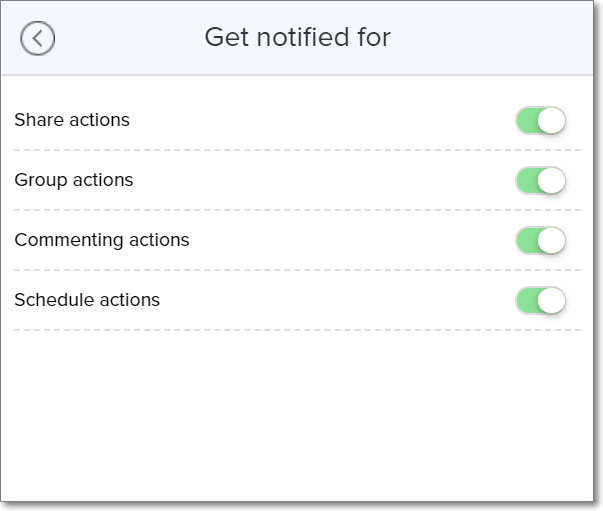Toggle the Schedule actions switch
The width and height of the screenshot is (603, 511).
[541, 300]
